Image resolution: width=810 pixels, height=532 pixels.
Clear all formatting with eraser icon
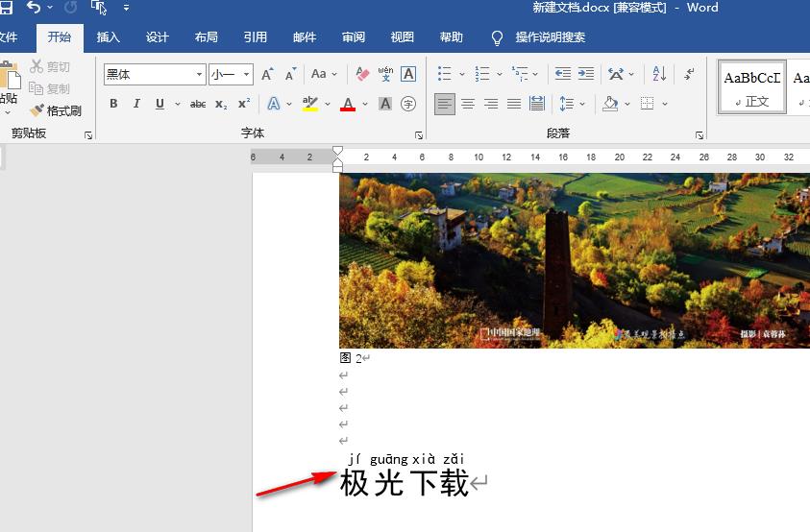(362, 74)
